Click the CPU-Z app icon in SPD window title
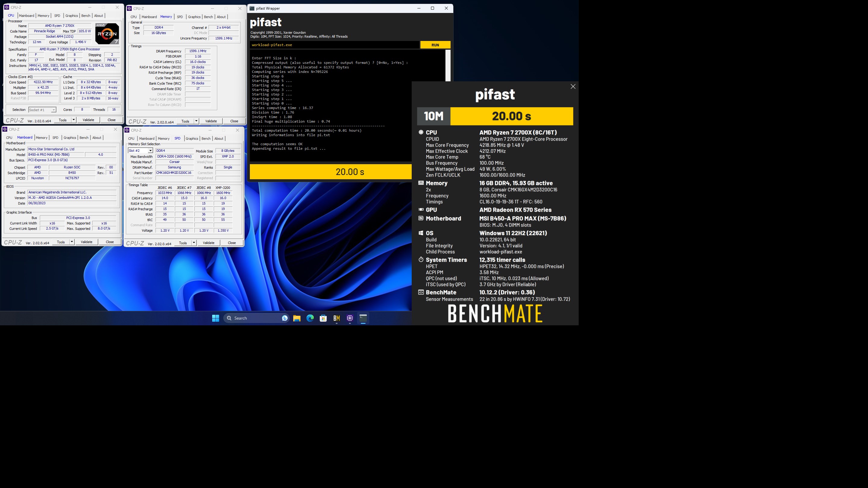The image size is (868, 488). [x=127, y=130]
